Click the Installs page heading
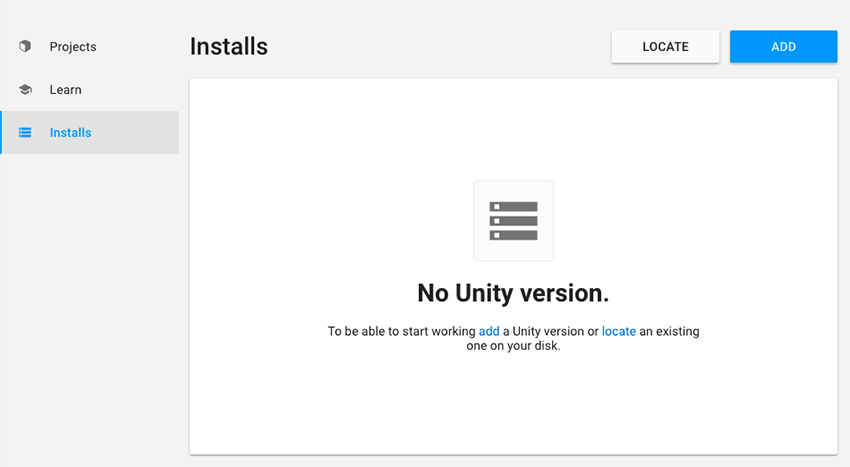The height and width of the screenshot is (467, 850). tap(229, 47)
